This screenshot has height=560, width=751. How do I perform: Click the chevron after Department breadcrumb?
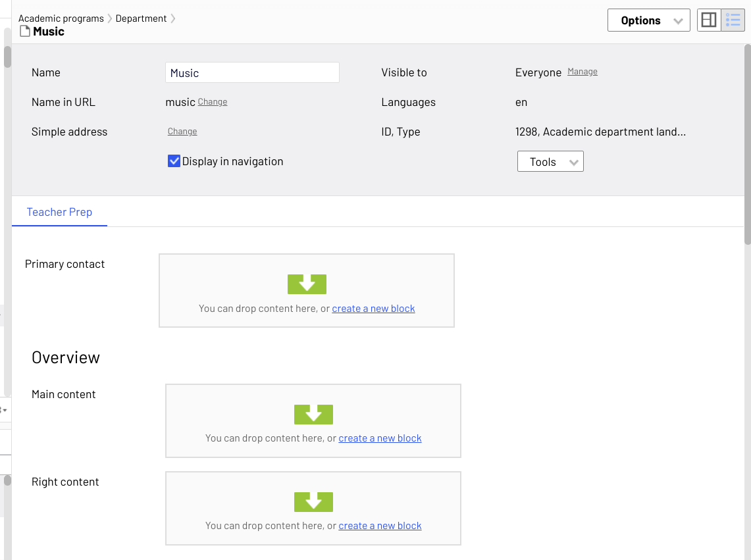pos(173,18)
